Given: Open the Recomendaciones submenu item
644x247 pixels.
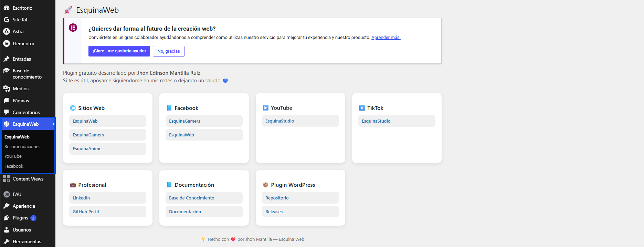Looking at the screenshot, I should [22, 146].
